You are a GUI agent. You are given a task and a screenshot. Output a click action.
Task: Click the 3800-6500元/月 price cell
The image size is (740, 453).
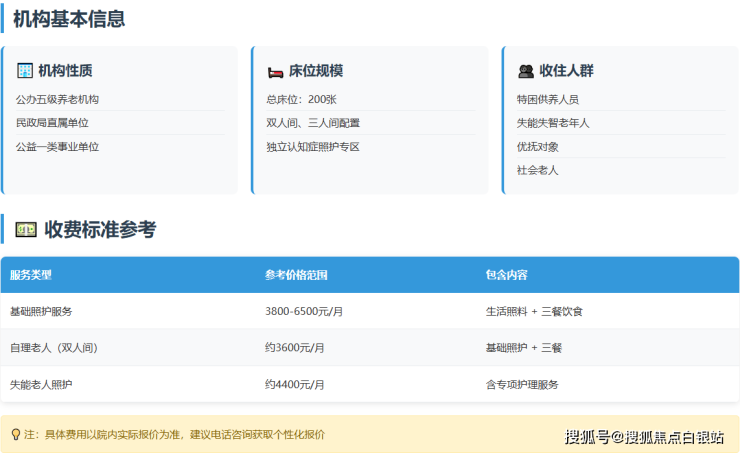pyautogui.click(x=304, y=311)
